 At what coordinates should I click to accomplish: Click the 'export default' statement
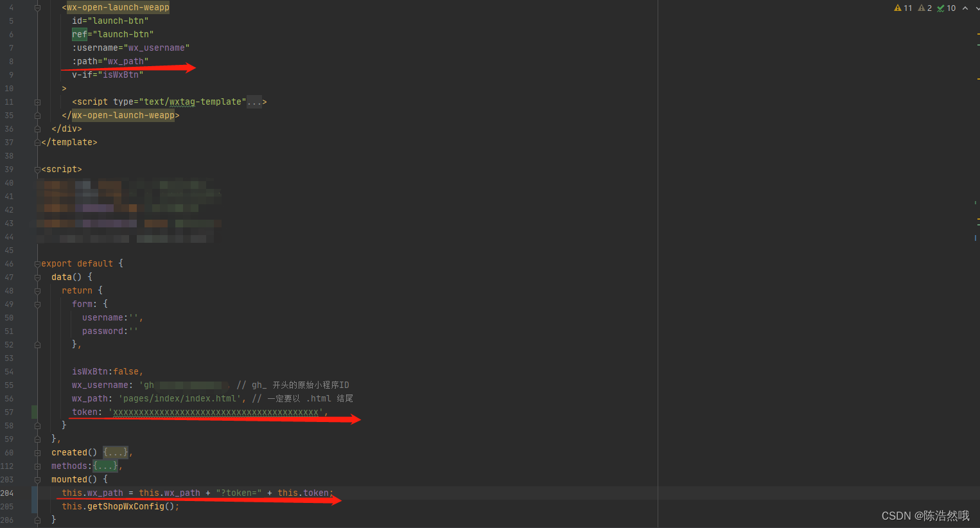tap(77, 264)
